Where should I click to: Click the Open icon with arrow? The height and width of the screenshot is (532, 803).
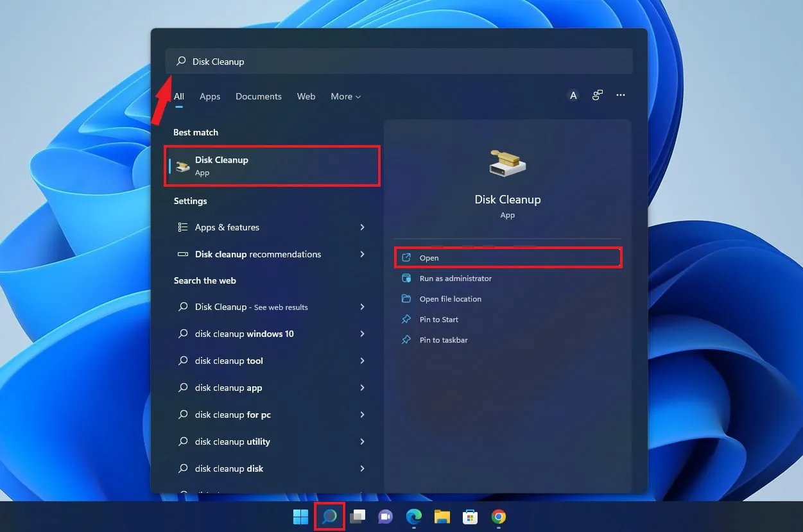406,258
